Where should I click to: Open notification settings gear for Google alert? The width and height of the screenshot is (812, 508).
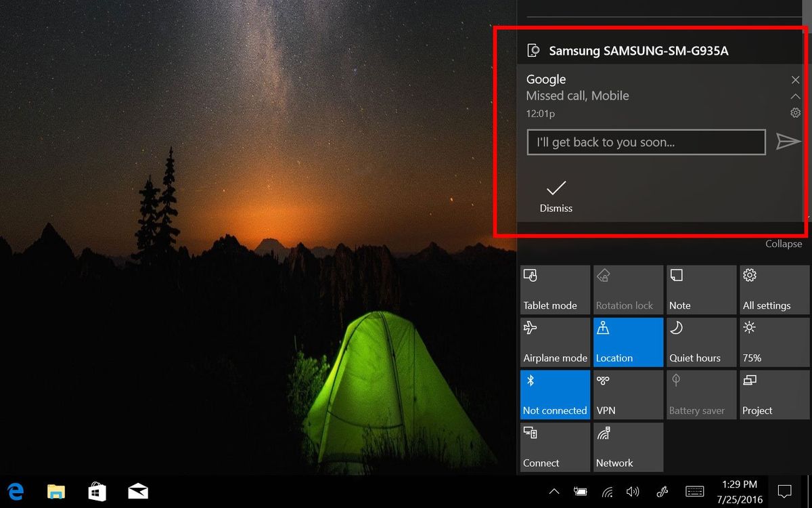pos(795,112)
